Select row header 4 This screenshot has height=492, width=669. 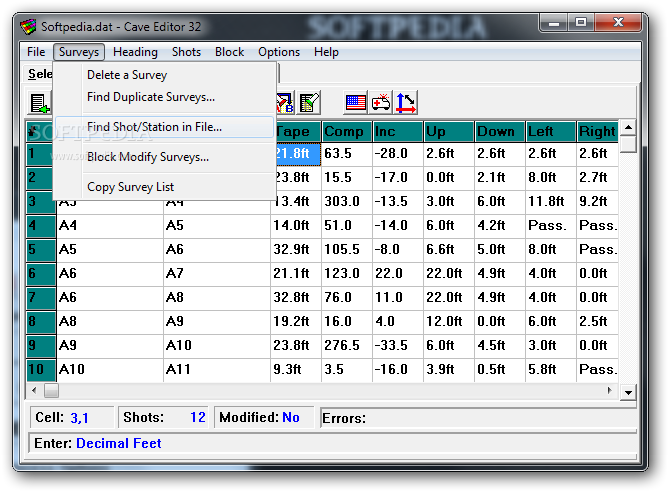click(41, 225)
